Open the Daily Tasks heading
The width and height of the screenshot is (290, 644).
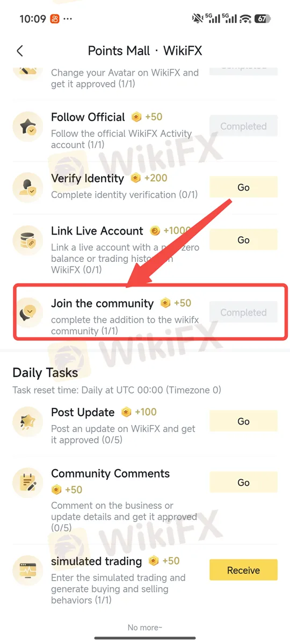[45, 372]
